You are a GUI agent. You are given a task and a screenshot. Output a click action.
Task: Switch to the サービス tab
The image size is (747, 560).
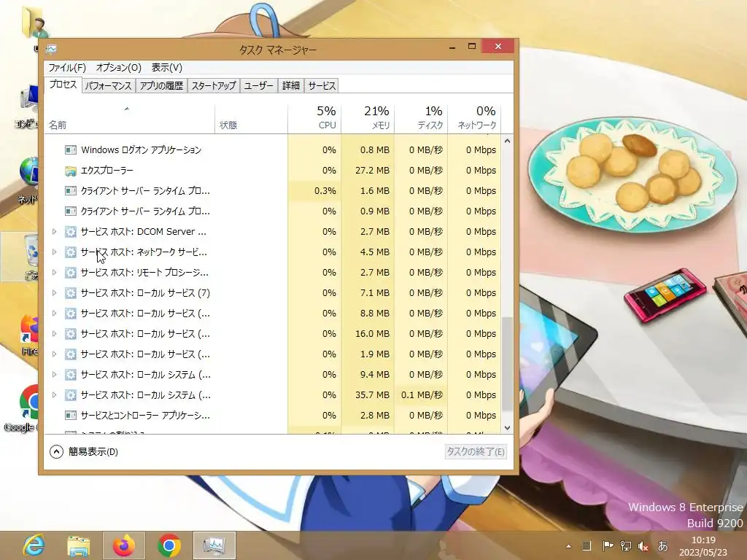point(322,86)
